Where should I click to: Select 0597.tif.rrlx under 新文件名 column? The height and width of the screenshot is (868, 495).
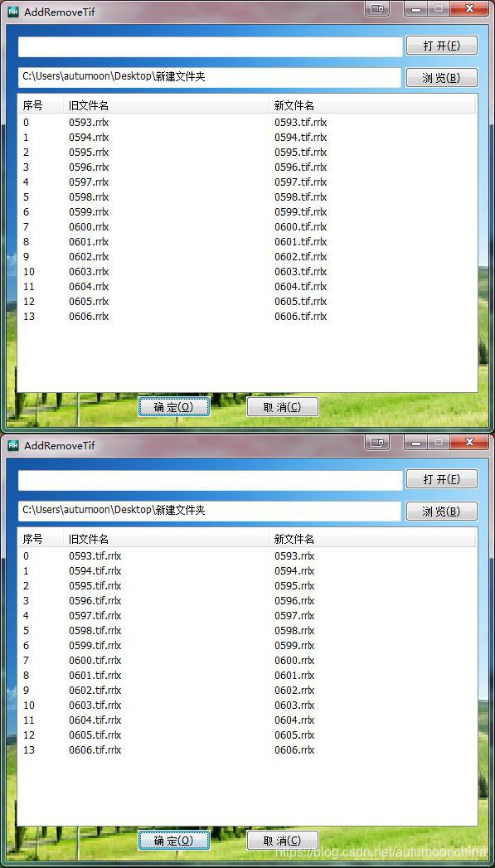pyautogui.click(x=301, y=182)
